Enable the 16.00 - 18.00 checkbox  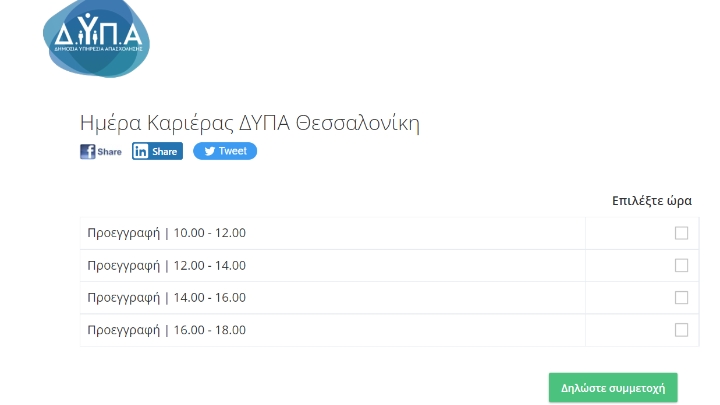tap(681, 329)
